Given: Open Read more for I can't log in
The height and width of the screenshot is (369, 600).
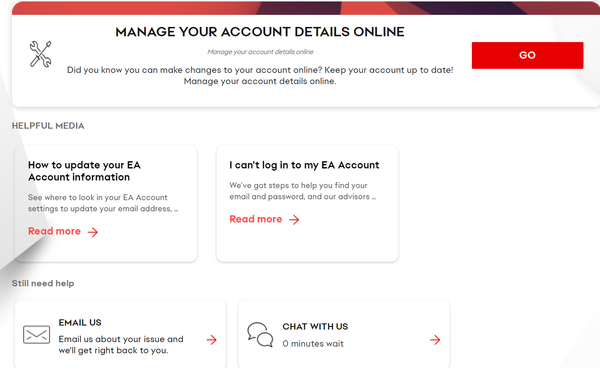Looking at the screenshot, I should coord(256,219).
